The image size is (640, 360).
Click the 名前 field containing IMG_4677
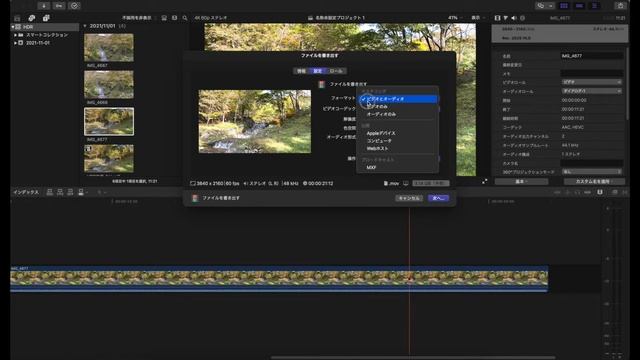[x=591, y=56]
